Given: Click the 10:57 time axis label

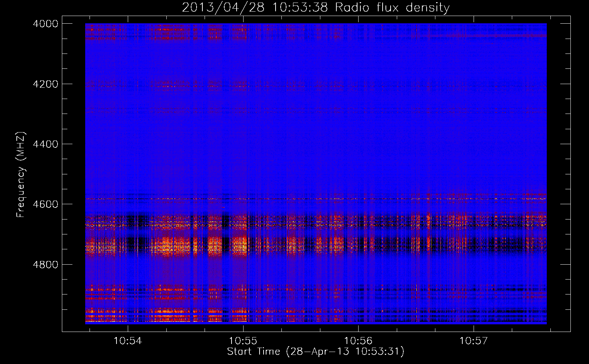Looking at the screenshot, I should coord(473,341).
